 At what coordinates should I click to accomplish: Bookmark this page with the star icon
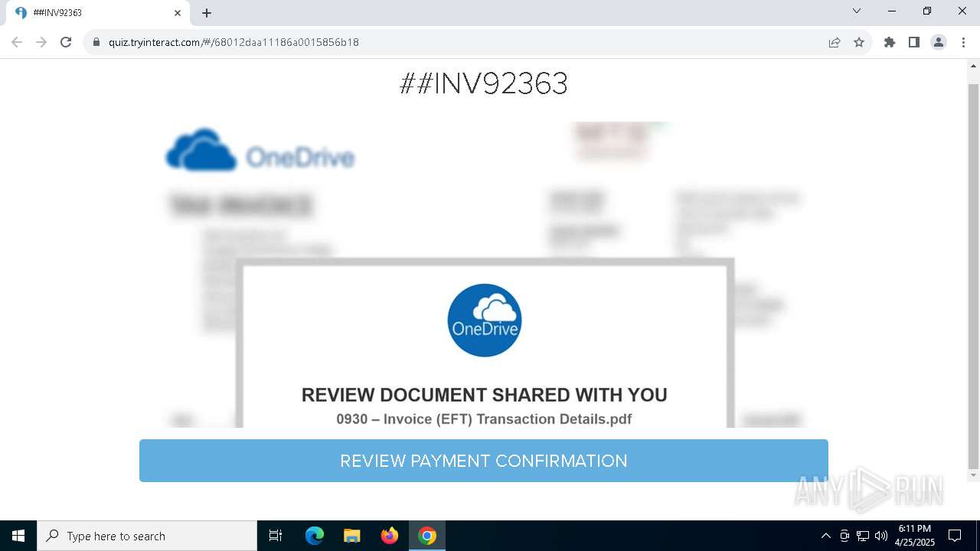pos(859,42)
